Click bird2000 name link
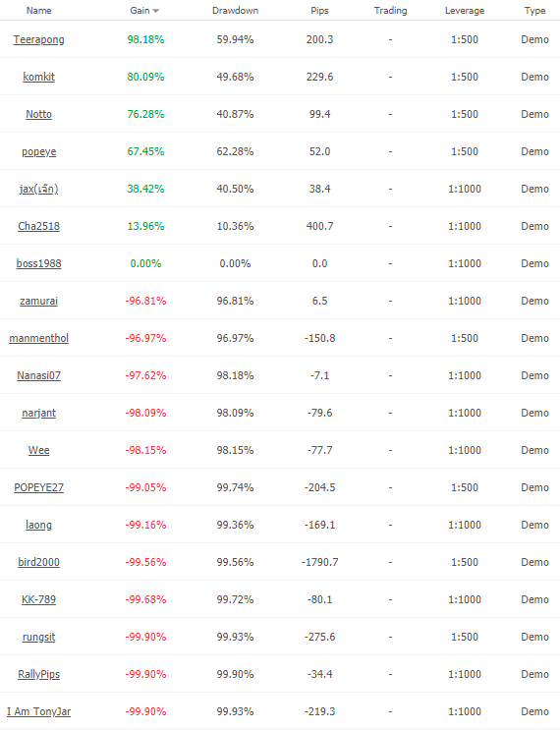560x730 pixels. click(x=38, y=562)
